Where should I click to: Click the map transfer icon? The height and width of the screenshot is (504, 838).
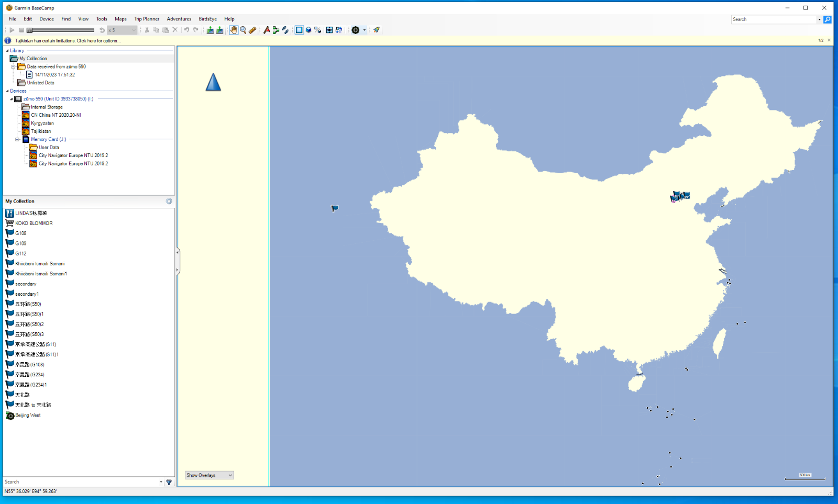[x=339, y=30]
